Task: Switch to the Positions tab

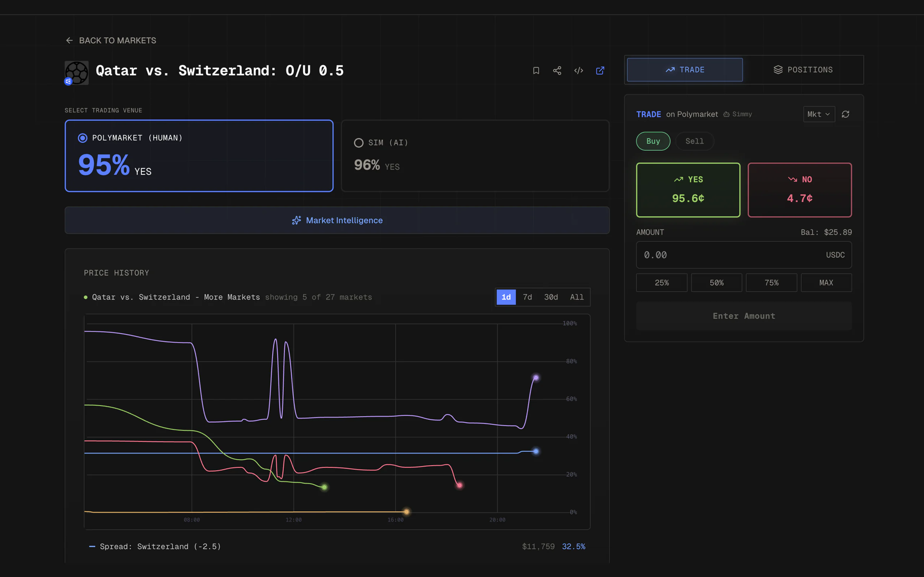Action: pyautogui.click(x=803, y=70)
